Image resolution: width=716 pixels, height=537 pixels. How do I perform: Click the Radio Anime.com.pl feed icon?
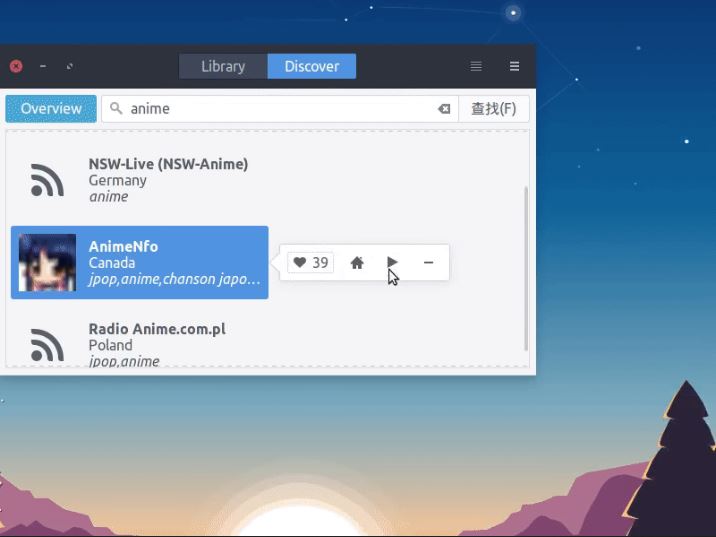47,345
